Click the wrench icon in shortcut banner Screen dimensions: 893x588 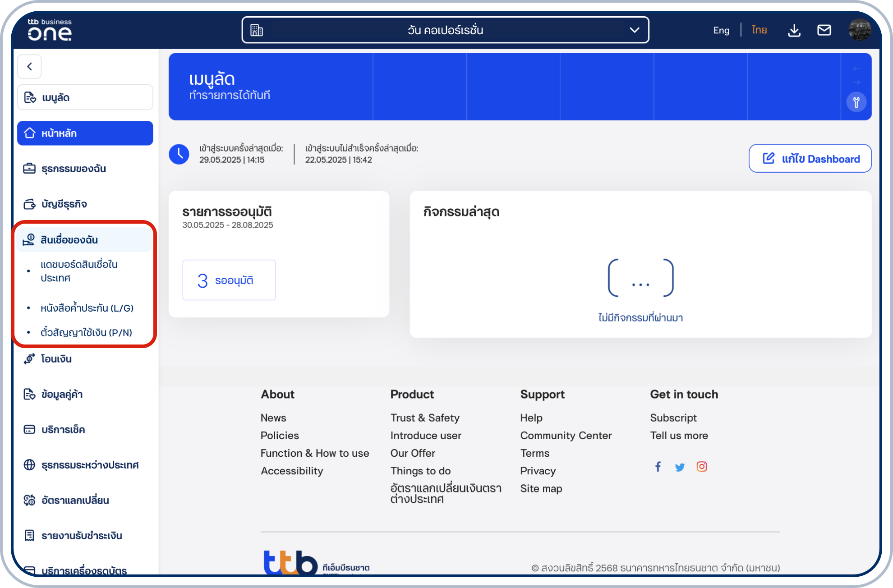coord(856,102)
